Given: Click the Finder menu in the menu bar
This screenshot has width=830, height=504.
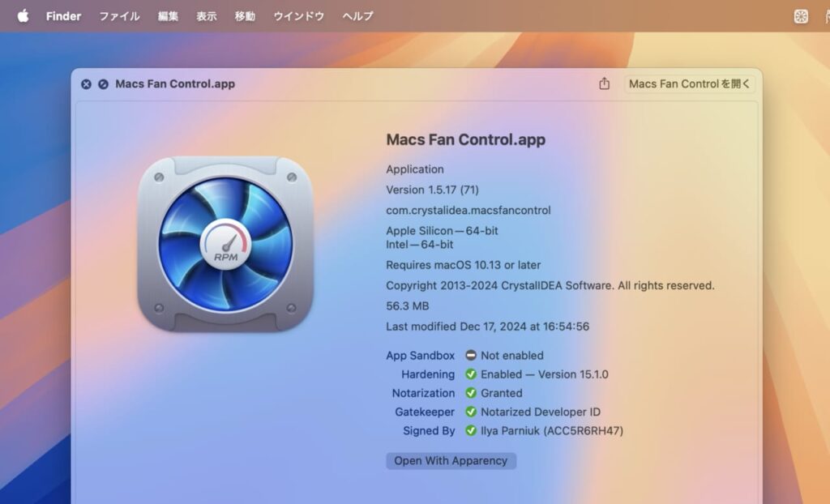Looking at the screenshot, I should tap(63, 15).
